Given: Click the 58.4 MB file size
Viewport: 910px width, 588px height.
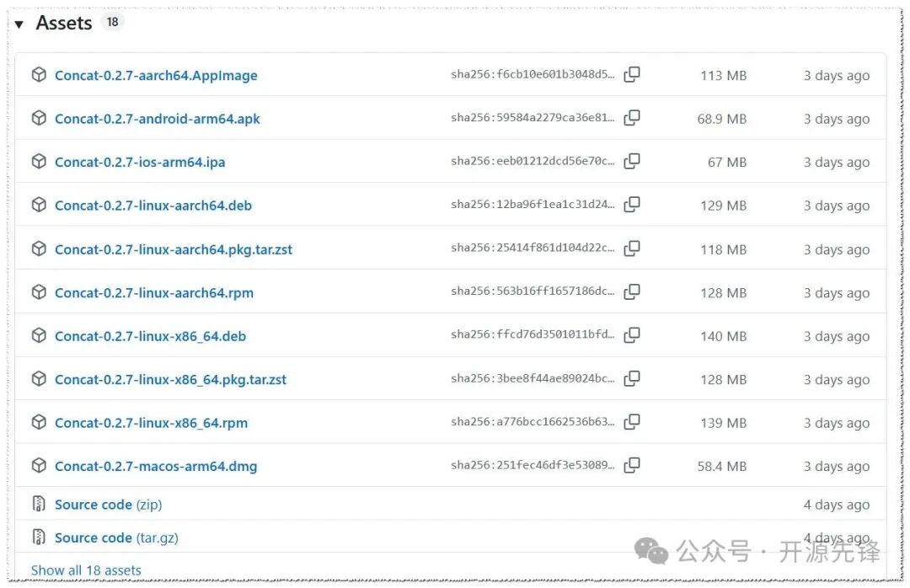Looking at the screenshot, I should pyautogui.click(x=722, y=466).
